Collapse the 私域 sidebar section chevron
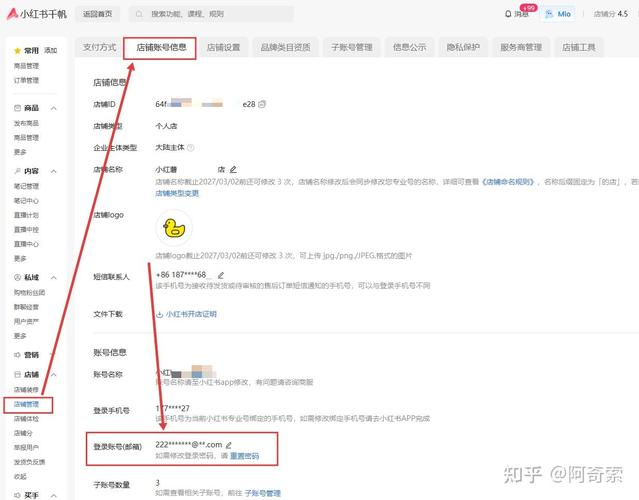 [x=54, y=278]
